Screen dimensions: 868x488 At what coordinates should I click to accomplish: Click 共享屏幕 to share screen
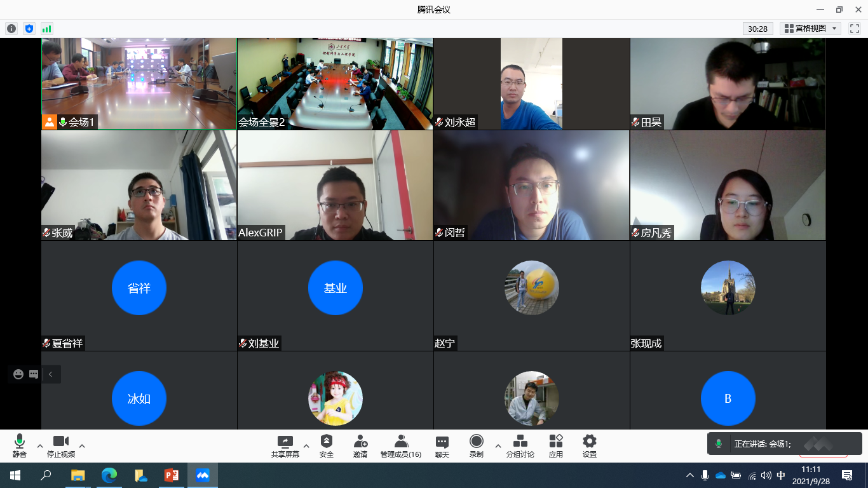pos(285,446)
